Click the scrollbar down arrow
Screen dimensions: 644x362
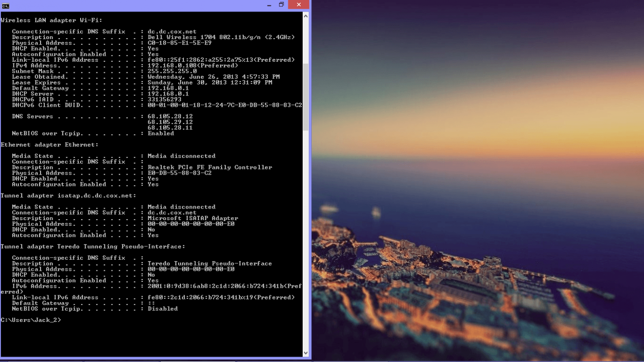(x=305, y=353)
